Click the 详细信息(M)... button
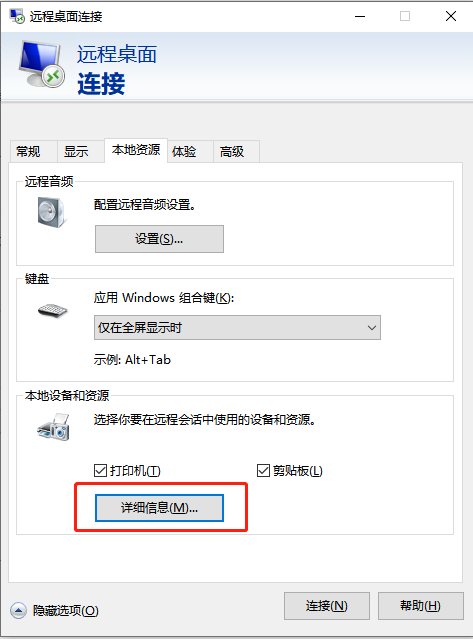 click(159, 508)
